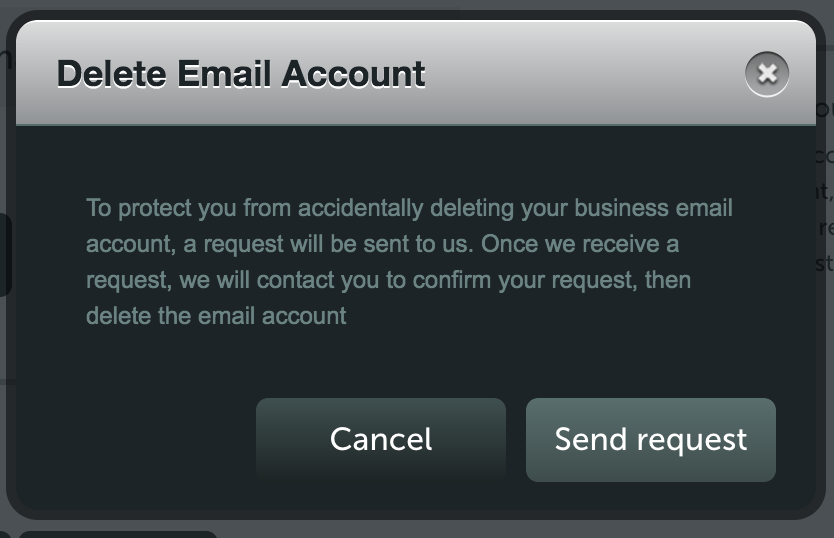The height and width of the screenshot is (538, 834).
Task: Click the Send request button
Action: point(650,440)
